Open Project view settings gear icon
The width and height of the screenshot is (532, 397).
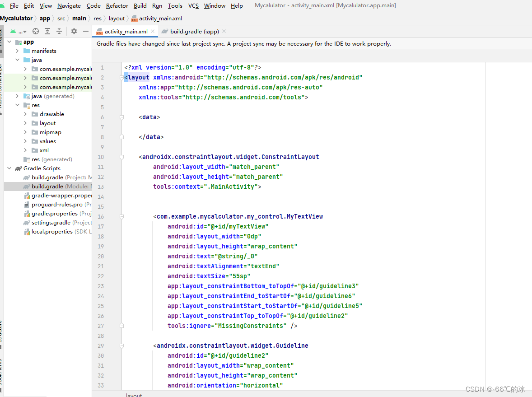(73, 31)
